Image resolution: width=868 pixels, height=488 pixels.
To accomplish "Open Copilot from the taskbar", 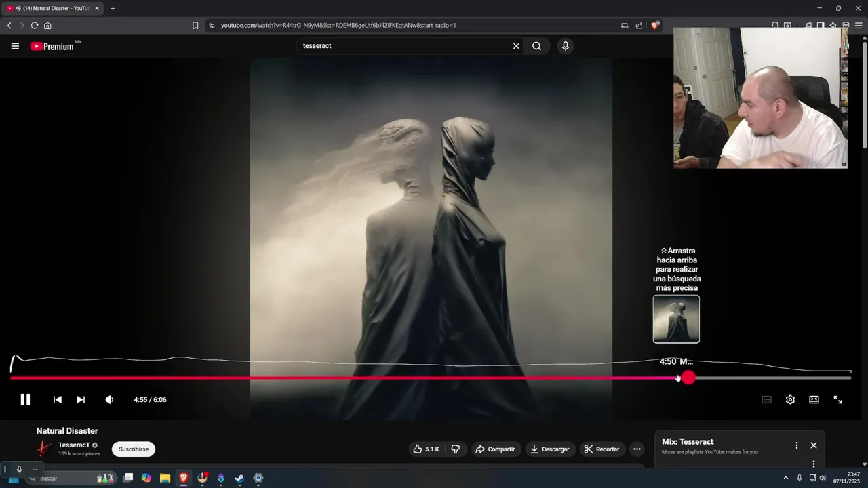I will [x=146, y=479].
